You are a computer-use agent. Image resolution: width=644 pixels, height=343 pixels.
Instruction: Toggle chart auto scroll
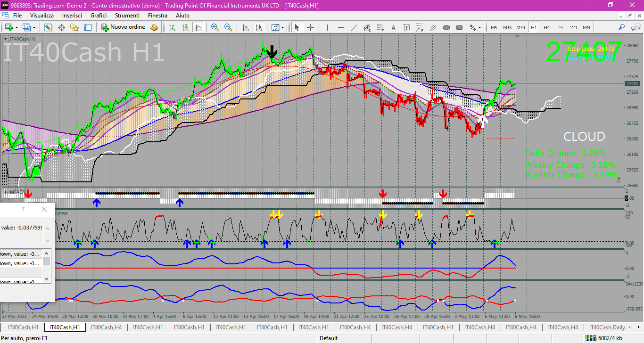tap(245, 27)
